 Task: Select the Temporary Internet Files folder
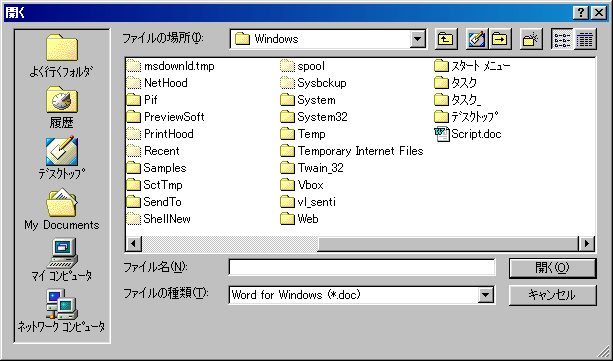[352, 151]
